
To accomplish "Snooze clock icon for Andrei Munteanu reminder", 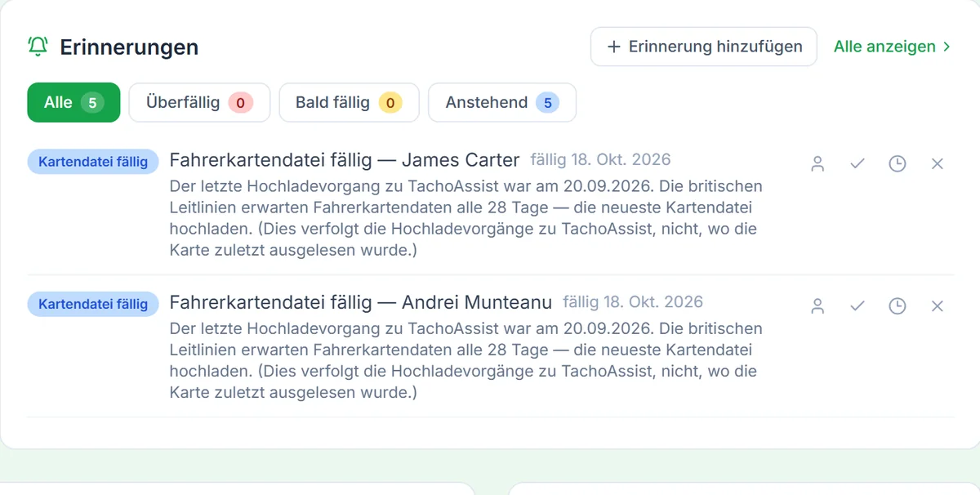I will tap(898, 306).
